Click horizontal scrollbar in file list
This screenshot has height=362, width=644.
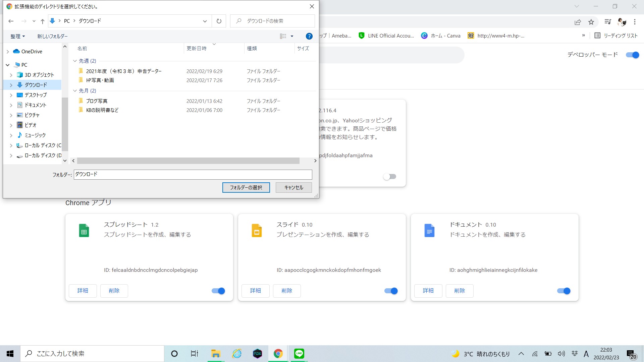(188, 161)
